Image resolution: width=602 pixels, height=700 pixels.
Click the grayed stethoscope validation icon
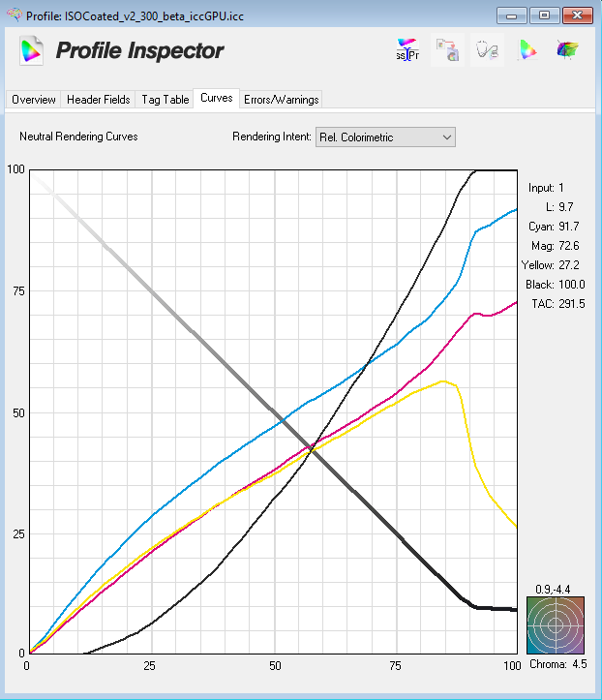(488, 49)
